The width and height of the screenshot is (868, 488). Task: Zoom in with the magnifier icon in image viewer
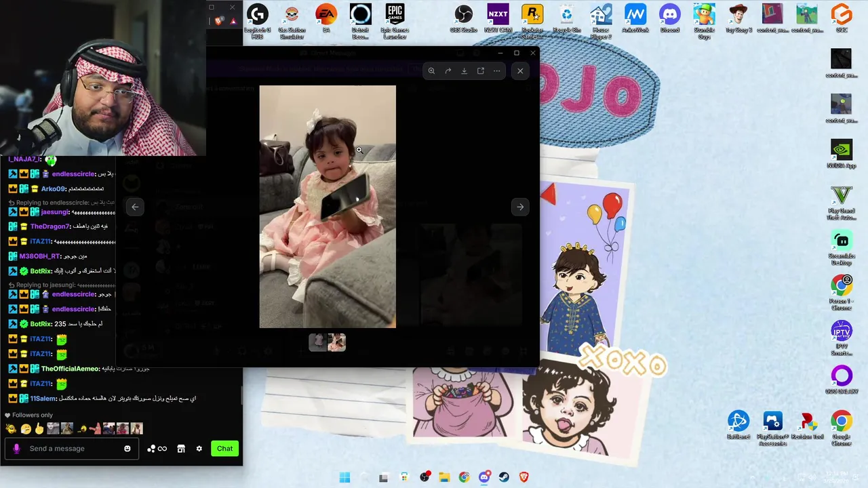(431, 70)
